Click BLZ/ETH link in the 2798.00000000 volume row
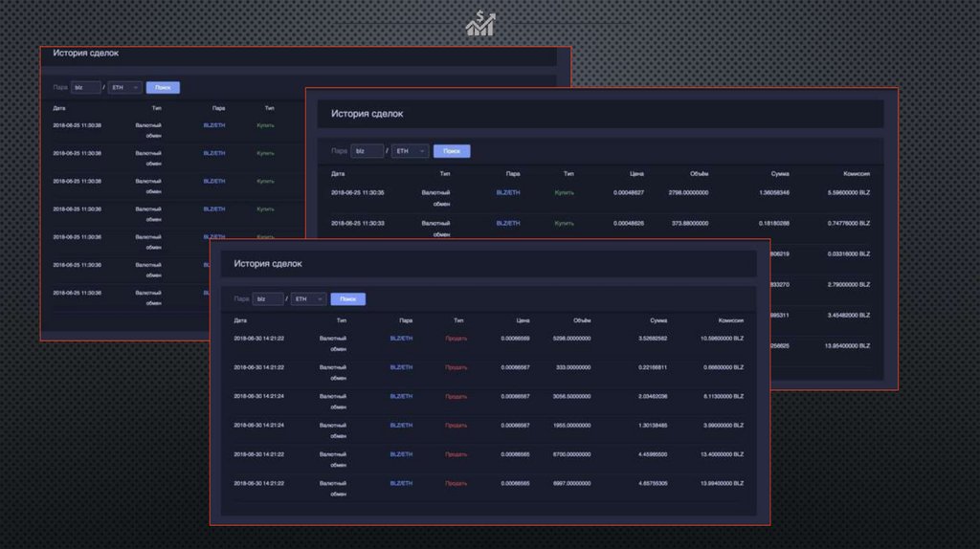The image size is (980, 549). tap(508, 192)
